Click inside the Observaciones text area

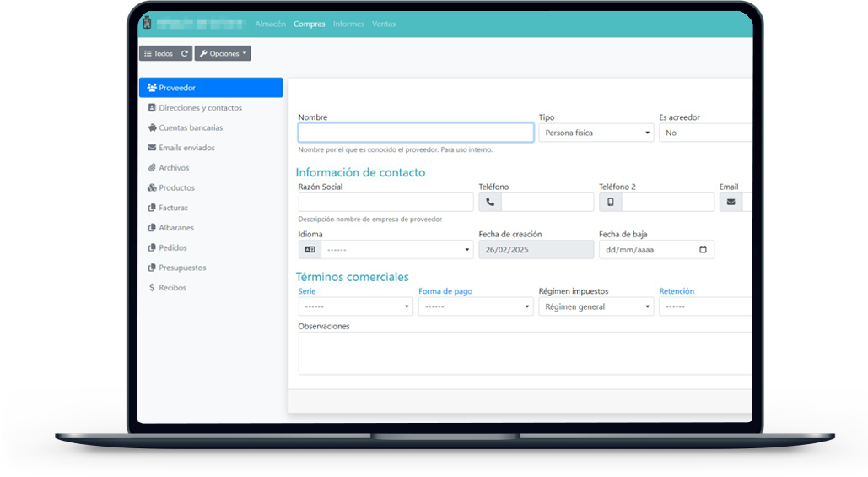pos(523,353)
